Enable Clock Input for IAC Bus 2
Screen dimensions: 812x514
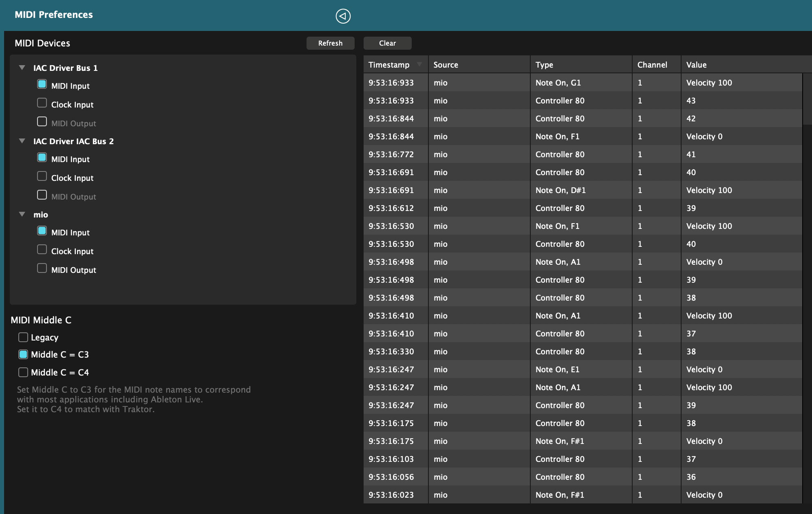pos(42,176)
